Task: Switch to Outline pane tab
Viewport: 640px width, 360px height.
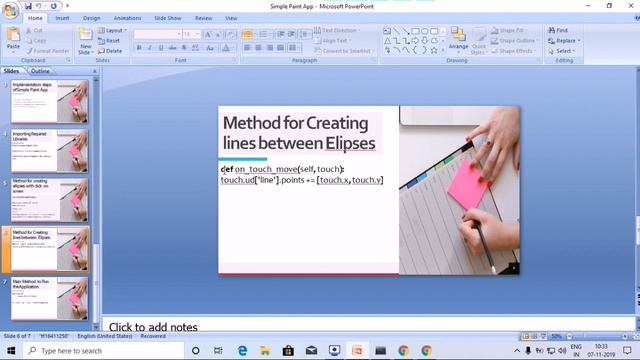Action: pyautogui.click(x=40, y=71)
